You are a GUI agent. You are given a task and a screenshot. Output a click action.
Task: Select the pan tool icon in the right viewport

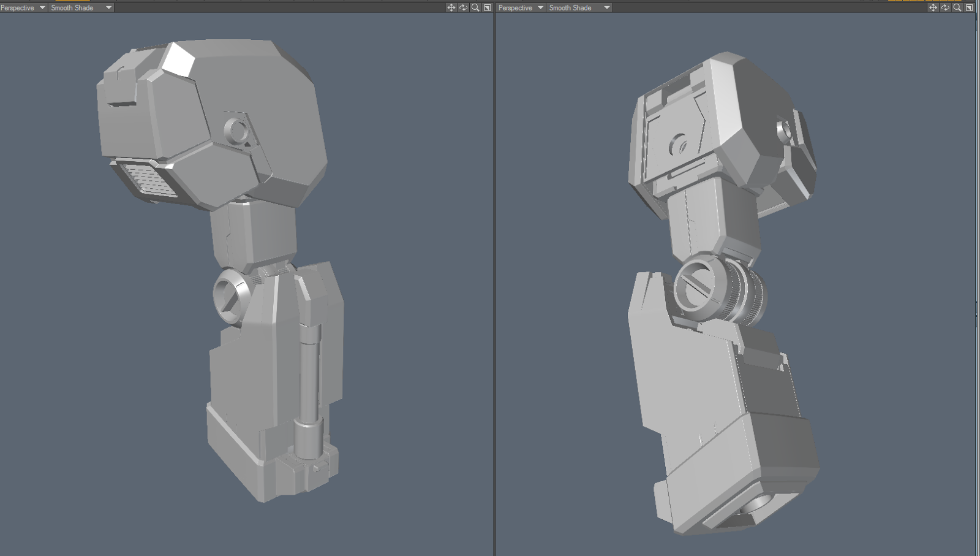[932, 8]
